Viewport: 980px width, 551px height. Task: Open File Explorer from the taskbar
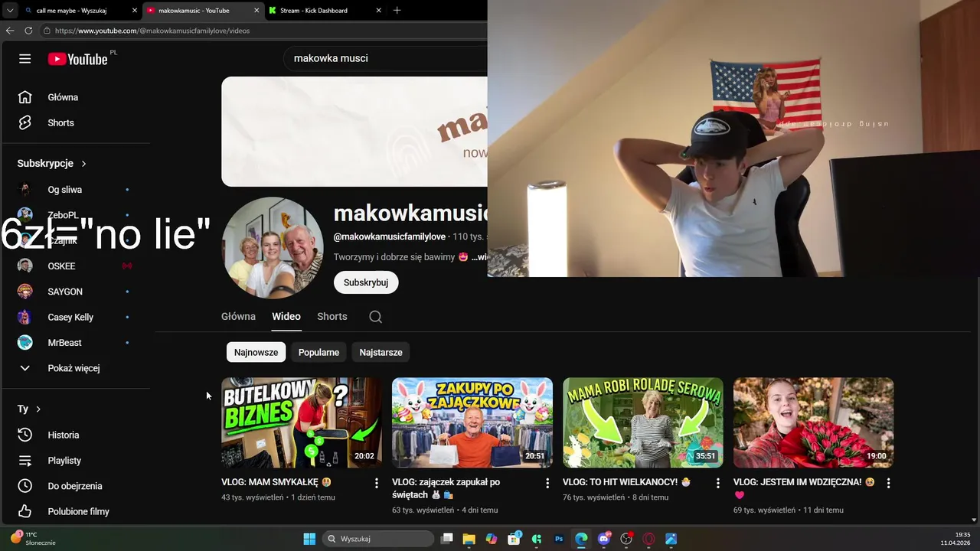tap(469, 539)
